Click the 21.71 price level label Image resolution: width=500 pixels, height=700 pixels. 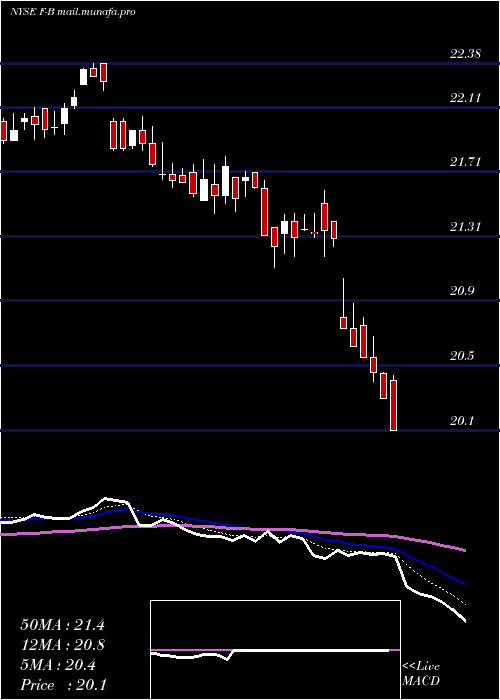[465, 162]
